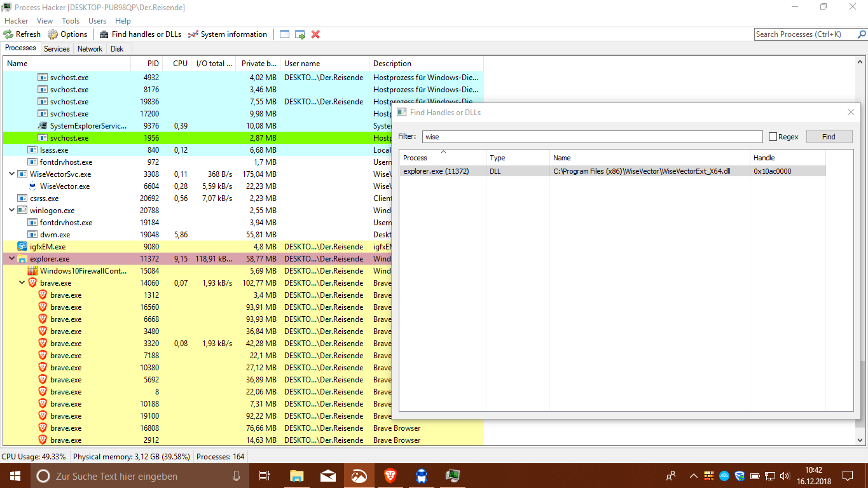
Task: Click the SystemExplorerService process icon
Action: (43, 126)
